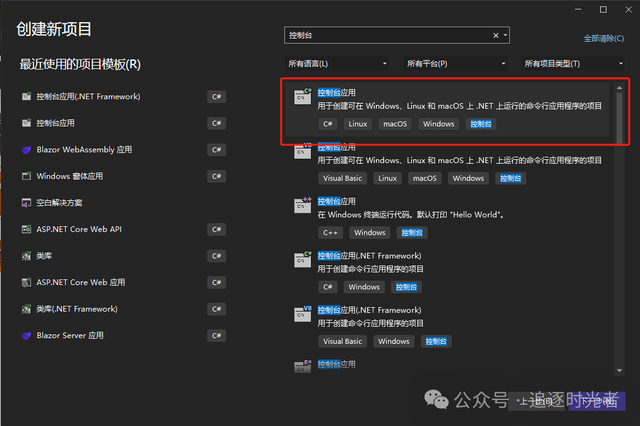640x426 pixels.
Task: Click the ASP.NET Core Web API icon
Action: (27, 229)
